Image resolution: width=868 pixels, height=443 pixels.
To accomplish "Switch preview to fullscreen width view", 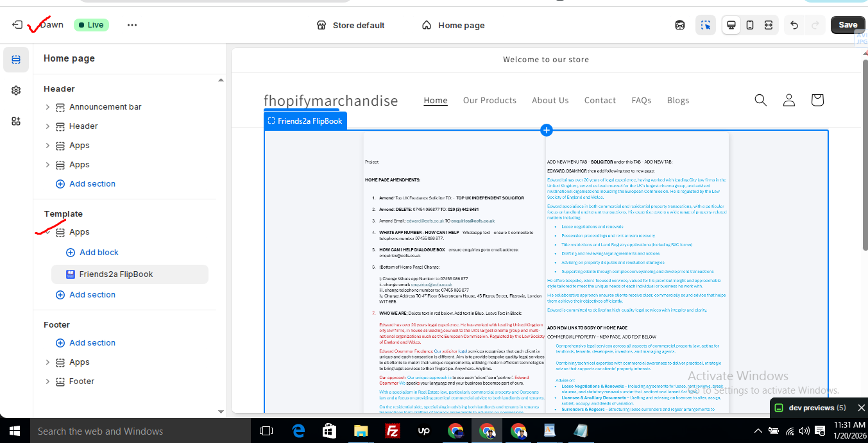I will click(768, 25).
